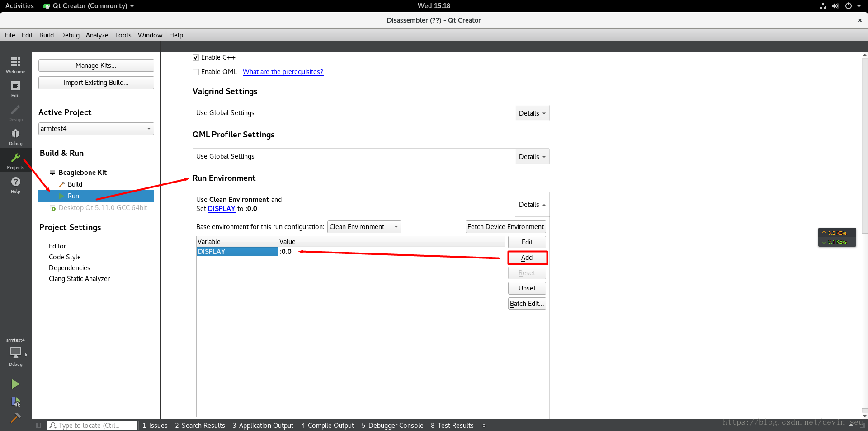This screenshot has width=868, height=431.
Task: Toggle the left sidebar visibility icon
Action: 38,426
